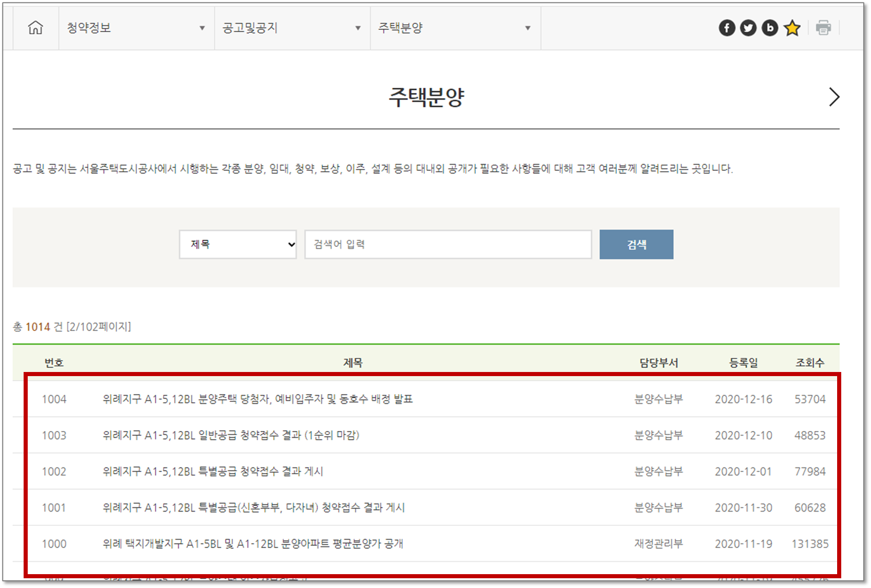
Task: Open the 특별공급 청약접수 결과 게시 notice 1002
Action: pos(213,471)
